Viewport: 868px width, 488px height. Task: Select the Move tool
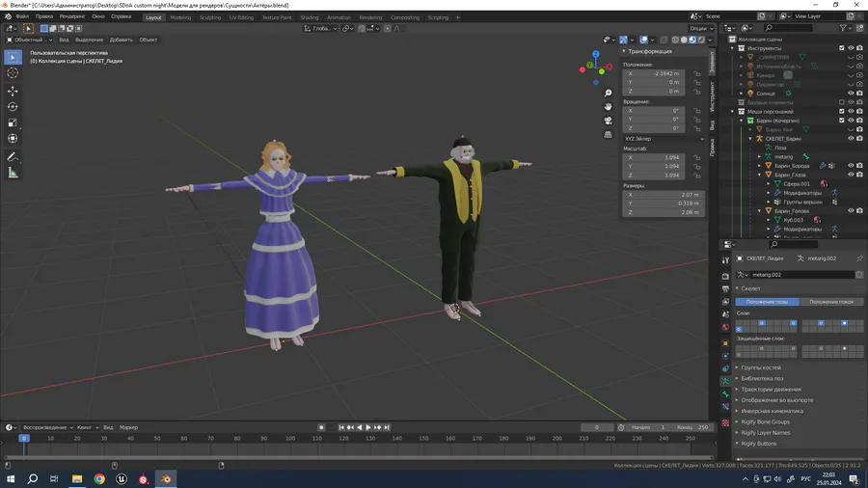pos(13,91)
